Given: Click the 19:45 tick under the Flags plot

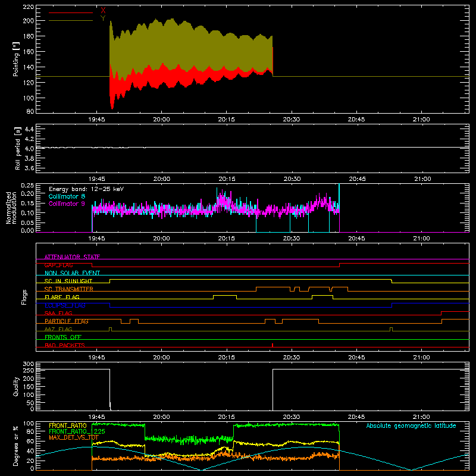Looking at the screenshot, I should pos(96,358).
